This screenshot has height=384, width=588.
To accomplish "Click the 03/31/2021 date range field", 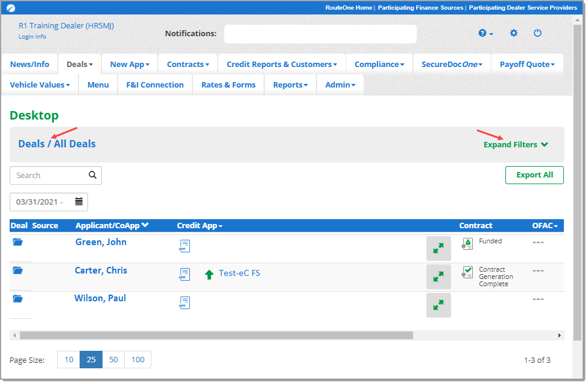I will click(49, 202).
